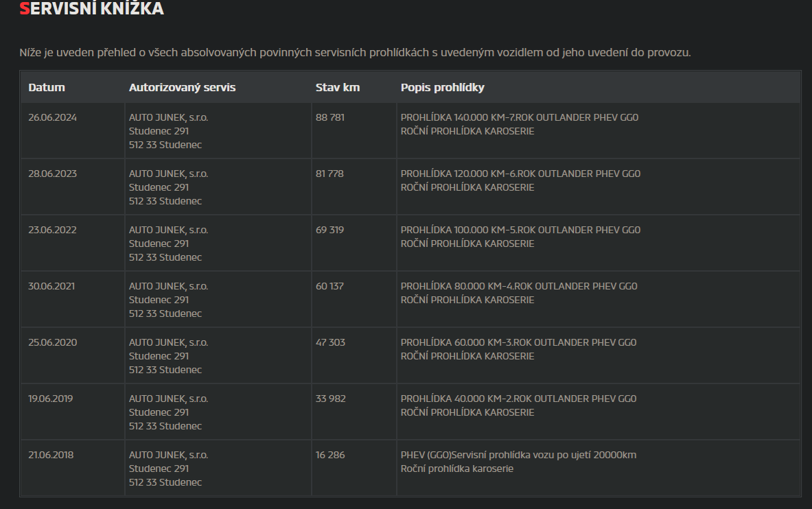
Task: Select the Stav km column header
Action: (337, 87)
